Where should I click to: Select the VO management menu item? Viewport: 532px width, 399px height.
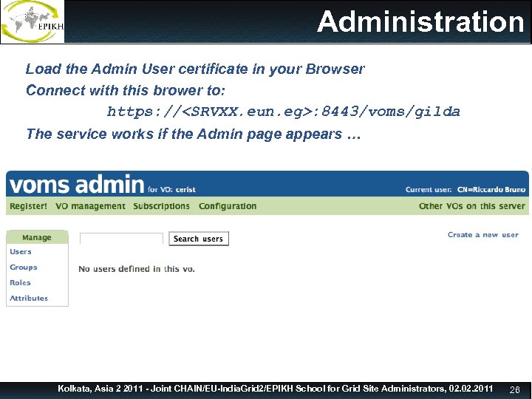[90, 206]
